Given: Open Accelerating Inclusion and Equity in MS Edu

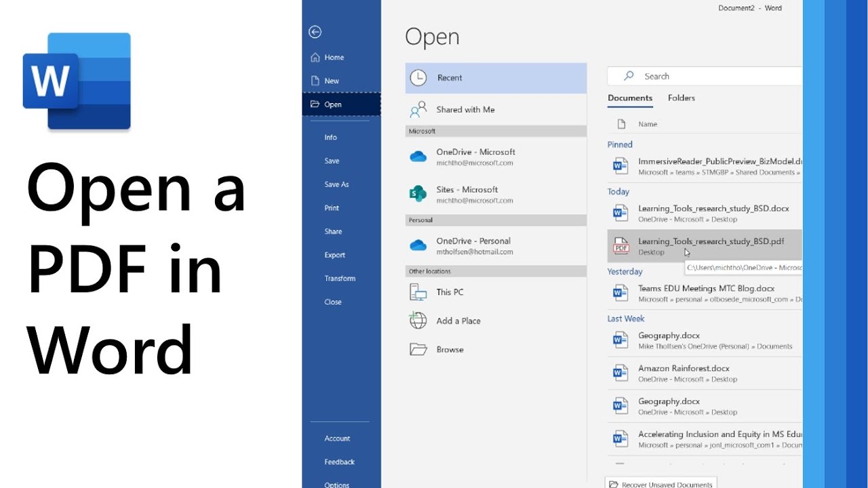Looking at the screenshot, I should click(705, 439).
